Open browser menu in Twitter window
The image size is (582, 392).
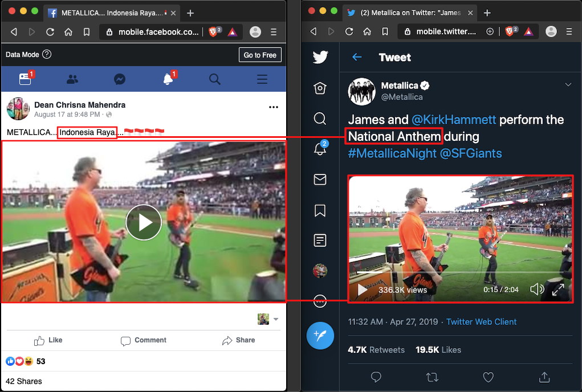click(569, 31)
